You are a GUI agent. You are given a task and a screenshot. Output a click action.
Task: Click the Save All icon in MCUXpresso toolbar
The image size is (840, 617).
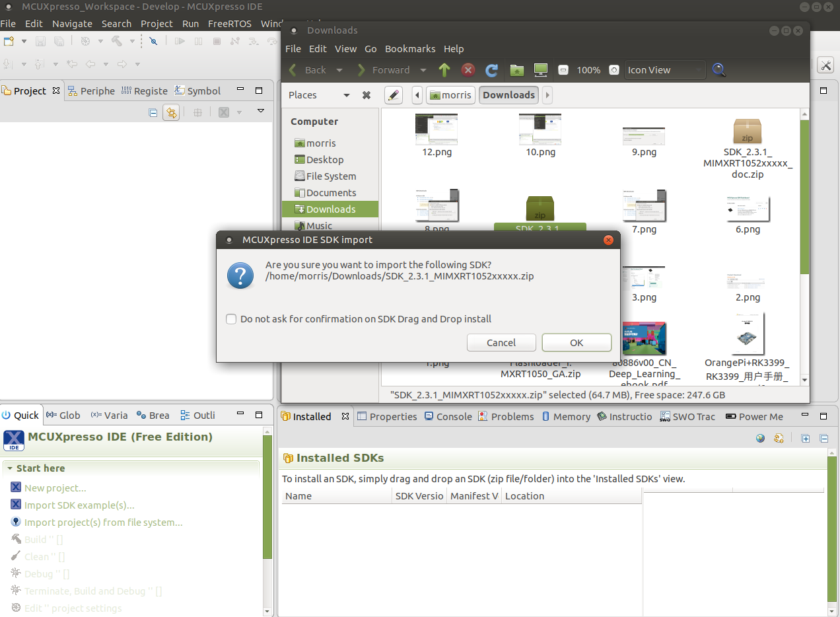point(59,41)
